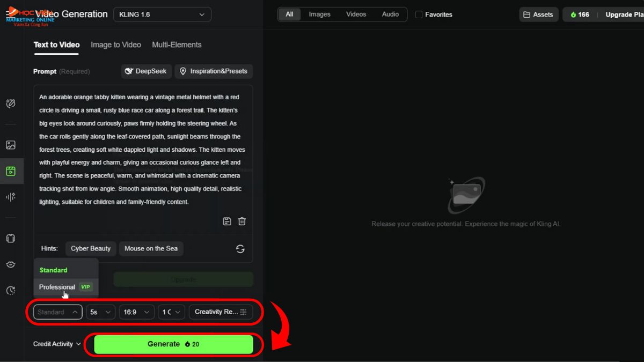The height and width of the screenshot is (362, 644).
Task: Insert the Mouse on the Sea hint
Action: click(x=151, y=249)
